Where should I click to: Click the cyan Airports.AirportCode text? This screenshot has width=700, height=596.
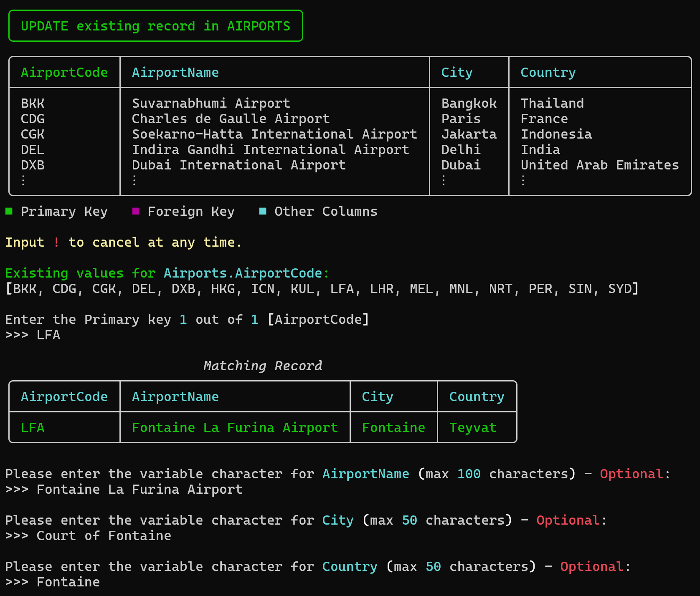coord(243,273)
